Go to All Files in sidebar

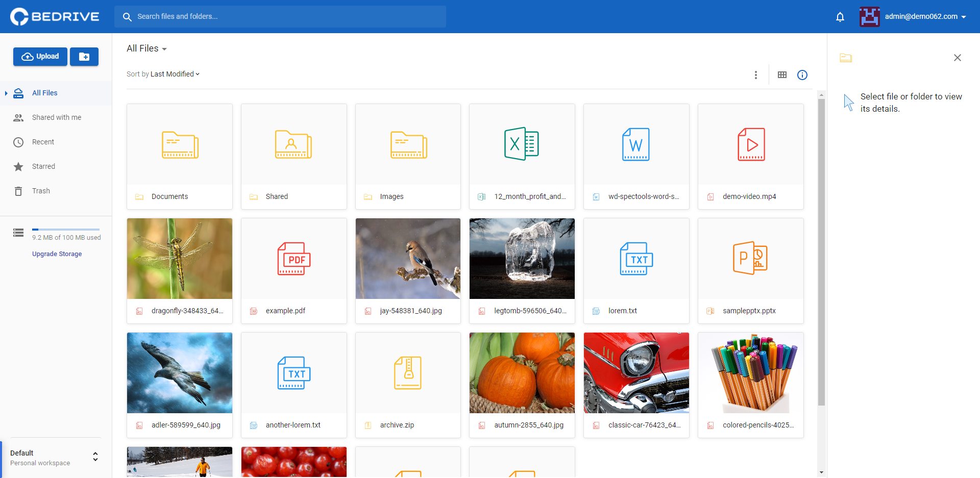56,93
